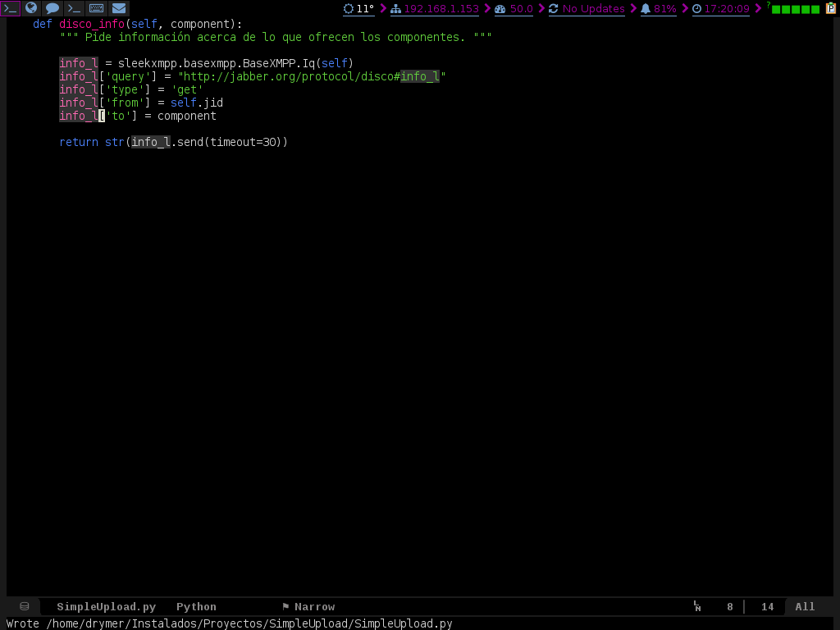This screenshot has width=840, height=630.
Task: Click the All position indicator
Action: click(805, 607)
